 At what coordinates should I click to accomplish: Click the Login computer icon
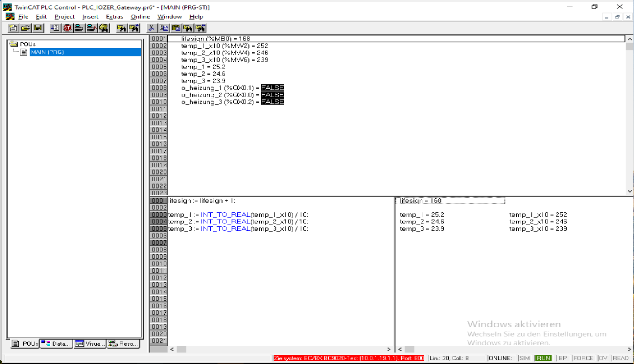tap(79, 28)
